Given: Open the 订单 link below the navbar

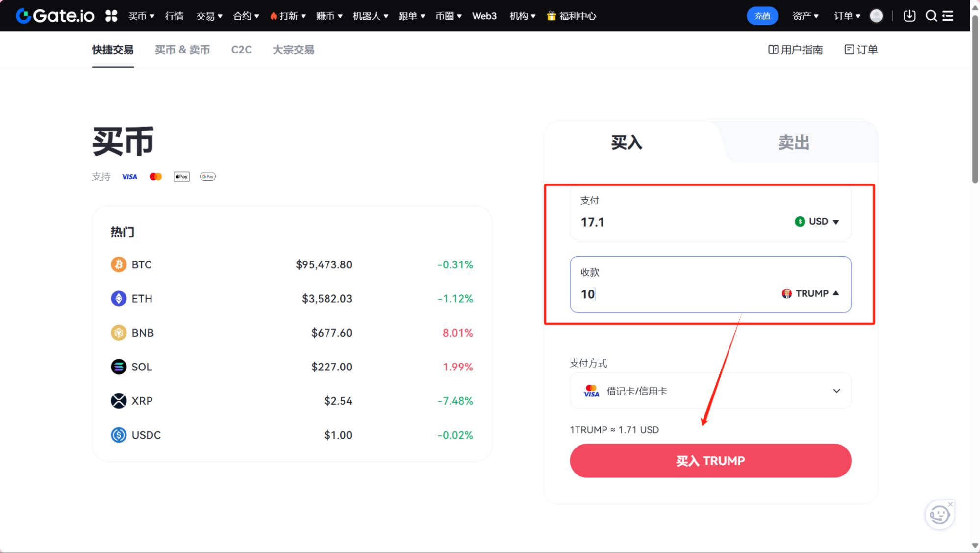Looking at the screenshot, I should 861,50.
